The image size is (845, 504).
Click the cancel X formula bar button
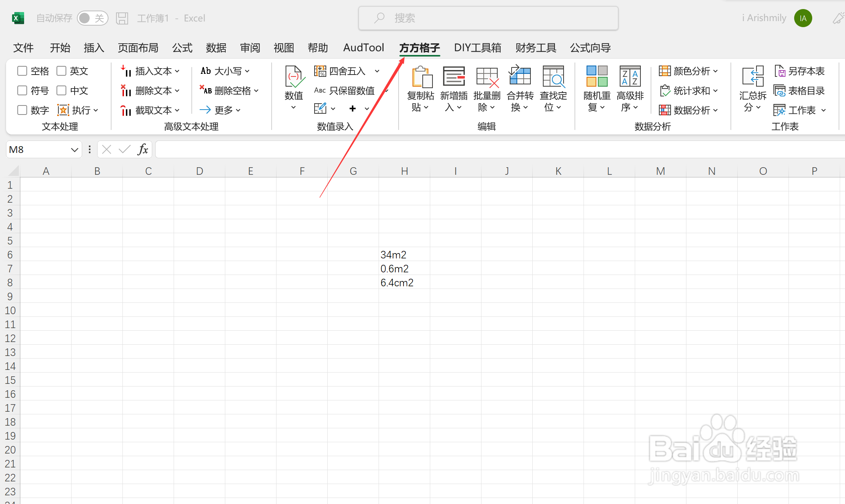(x=107, y=150)
